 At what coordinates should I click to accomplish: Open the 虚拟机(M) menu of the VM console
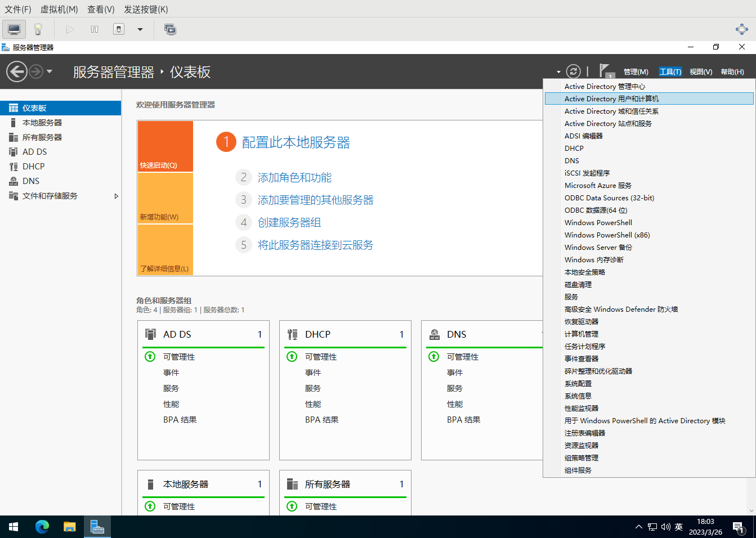pos(59,10)
